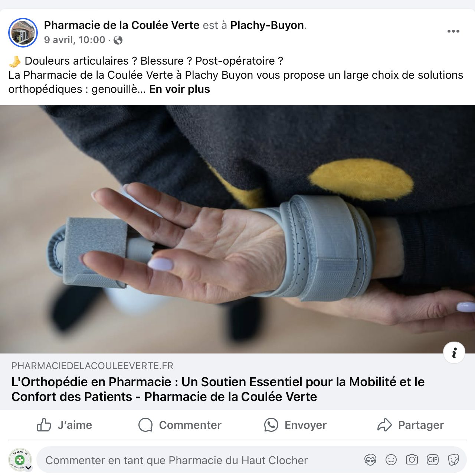
Task: Open the orthopedic wrist brace article image
Action: pyautogui.click(x=237, y=229)
